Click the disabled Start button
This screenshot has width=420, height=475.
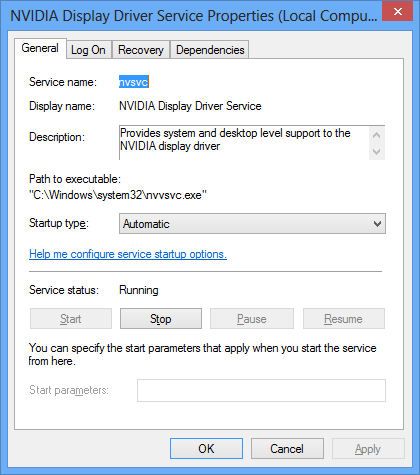[x=71, y=319]
